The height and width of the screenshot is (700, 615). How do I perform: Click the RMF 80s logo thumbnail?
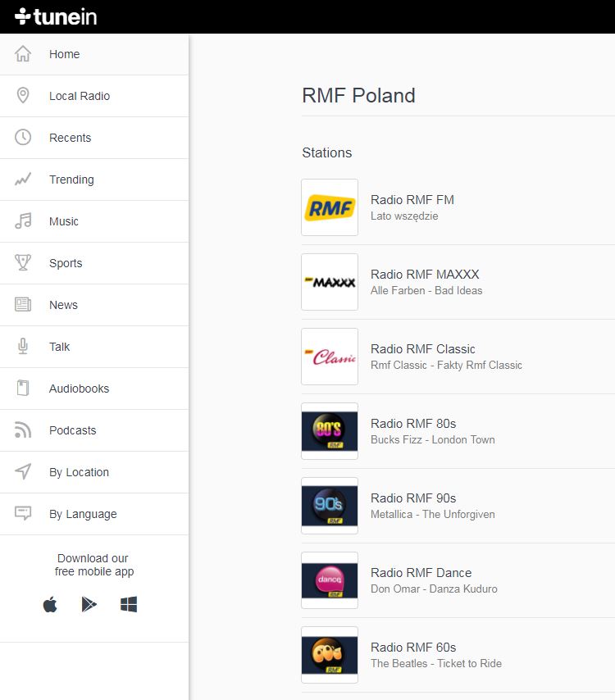pos(330,431)
